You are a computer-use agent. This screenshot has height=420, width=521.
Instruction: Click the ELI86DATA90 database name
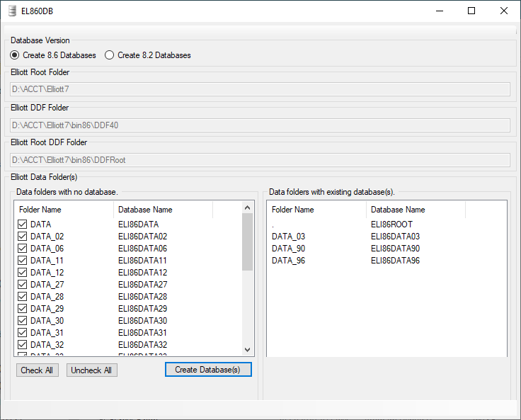click(395, 248)
